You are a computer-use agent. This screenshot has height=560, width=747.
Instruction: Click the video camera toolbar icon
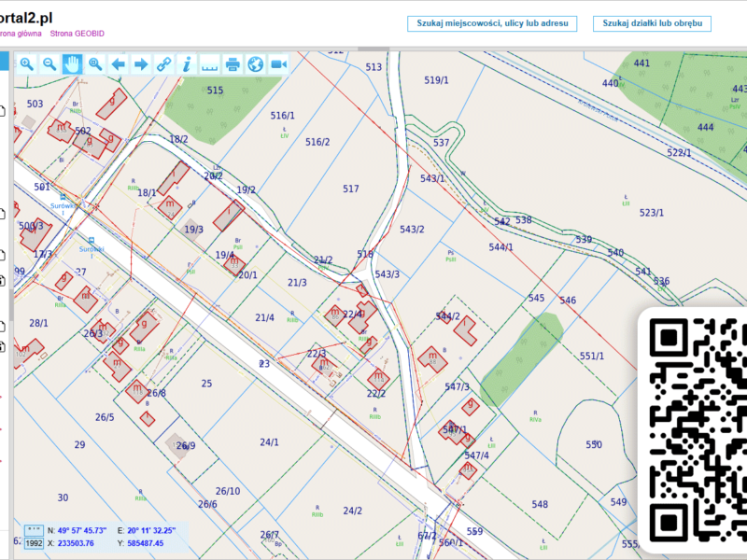[x=278, y=63]
